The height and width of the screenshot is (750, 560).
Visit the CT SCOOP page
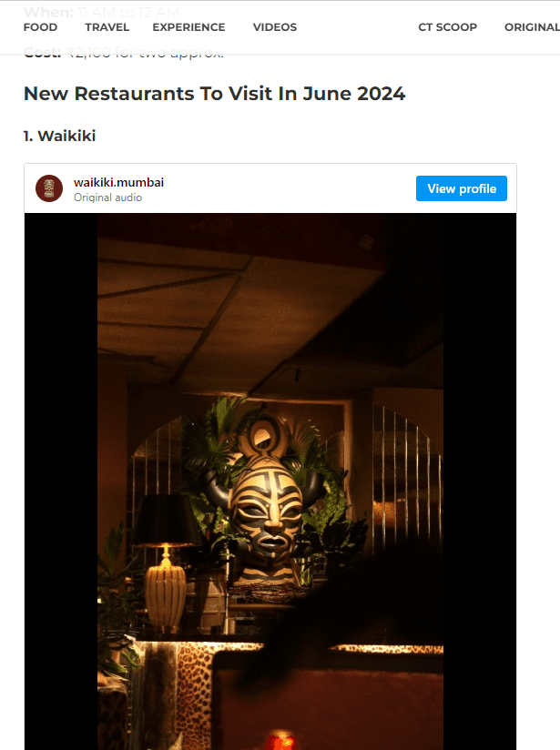pyautogui.click(x=447, y=27)
